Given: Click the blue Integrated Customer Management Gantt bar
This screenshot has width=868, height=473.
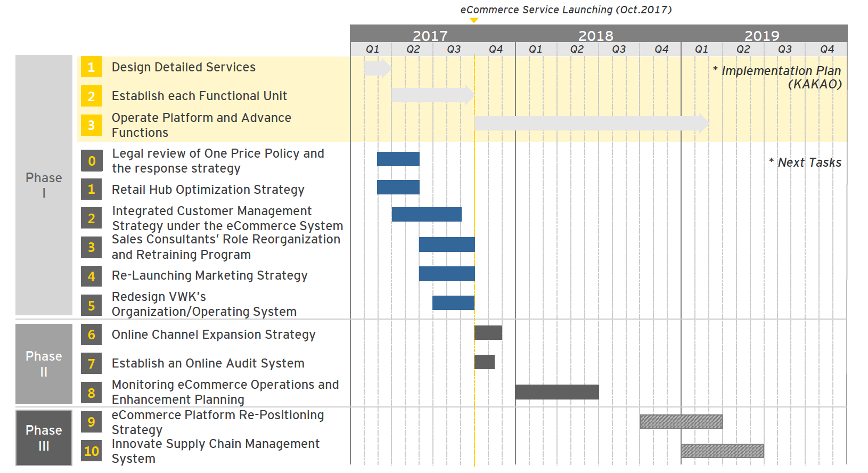Looking at the screenshot, I should click(427, 214).
